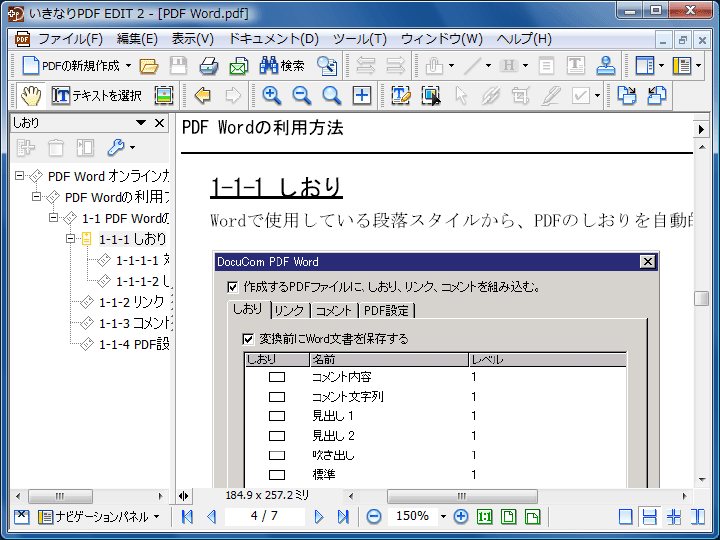The image size is (720, 540).
Task: Open the 表示(V) menu
Action: tap(193, 39)
